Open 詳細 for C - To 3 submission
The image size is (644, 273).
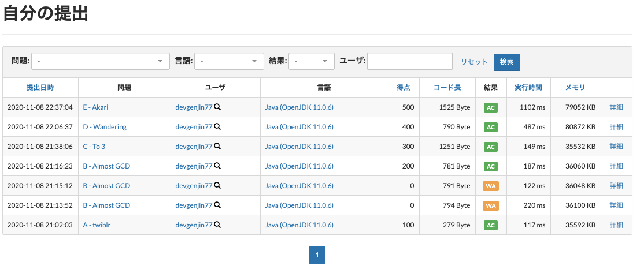click(x=616, y=147)
